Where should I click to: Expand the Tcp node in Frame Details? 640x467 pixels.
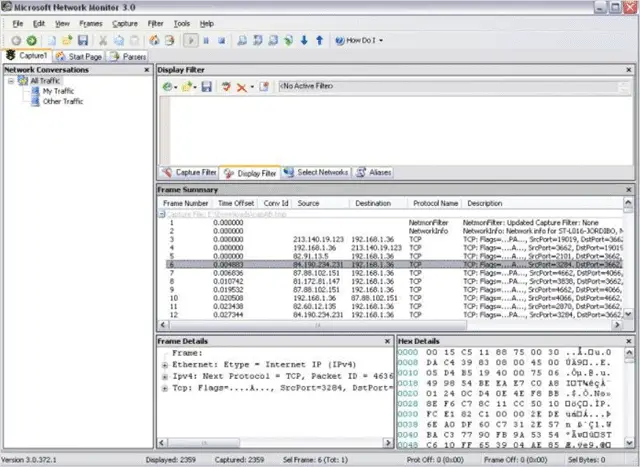click(x=165, y=388)
